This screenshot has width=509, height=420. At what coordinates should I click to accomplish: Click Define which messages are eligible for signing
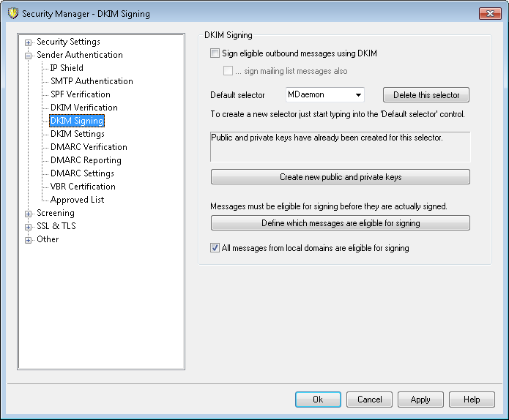pyautogui.click(x=340, y=223)
